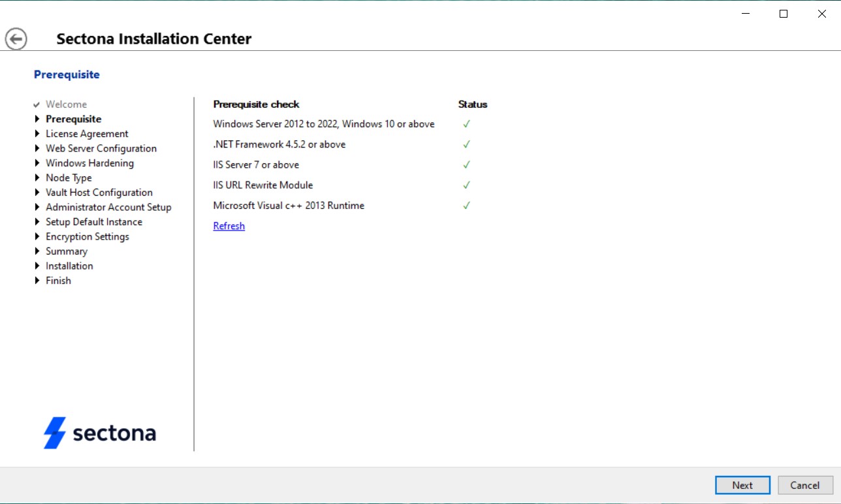Cancel the installation wizard
The height and width of the screenshot is (504, 841).
(805, 485)
